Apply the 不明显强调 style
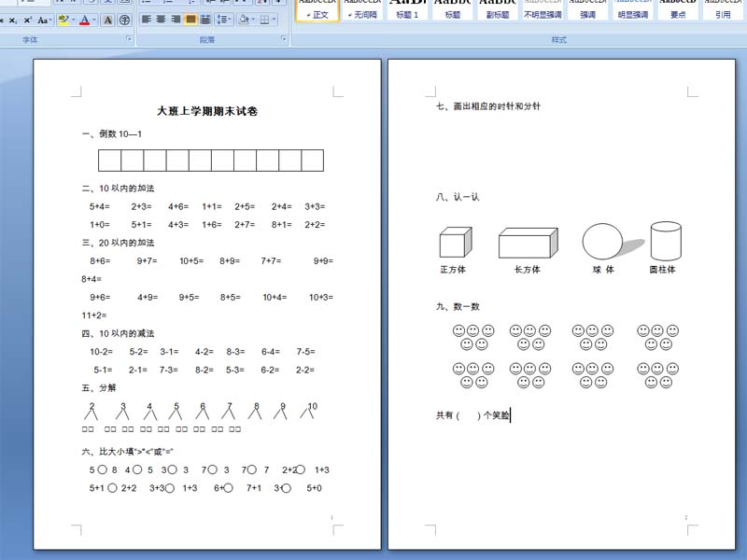The height and width of the screenshot is (560, 747). (543, 10)
